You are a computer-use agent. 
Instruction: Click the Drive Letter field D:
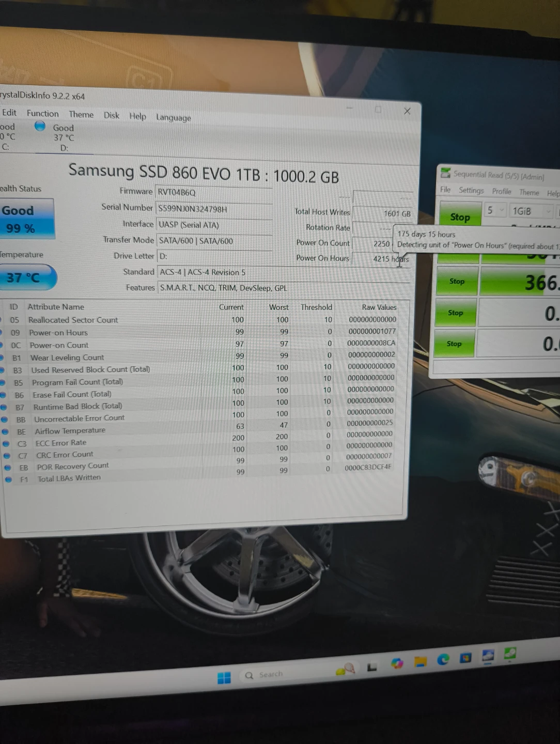point(214,256)
